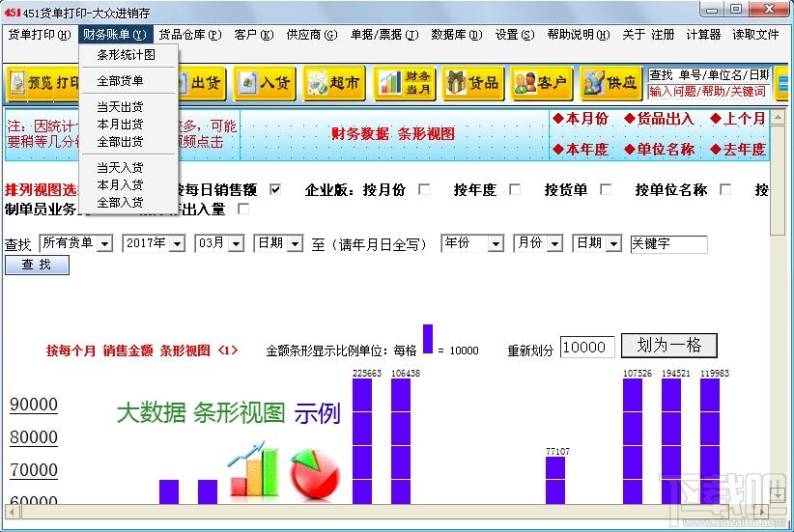794x532 pixels.
Task: Click the 本月份 link
Action: [x=581, y=119]
